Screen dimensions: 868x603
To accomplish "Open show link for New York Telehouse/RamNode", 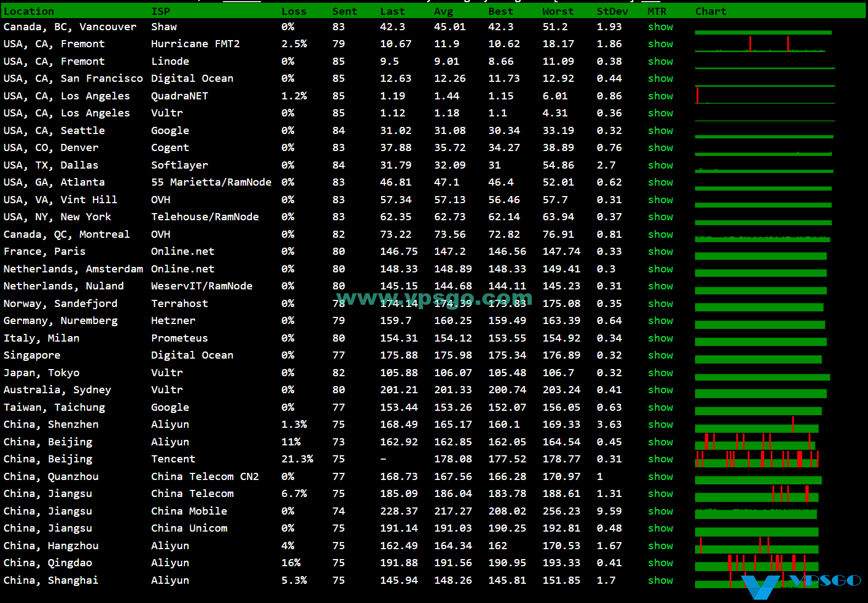I will (660, 217).
